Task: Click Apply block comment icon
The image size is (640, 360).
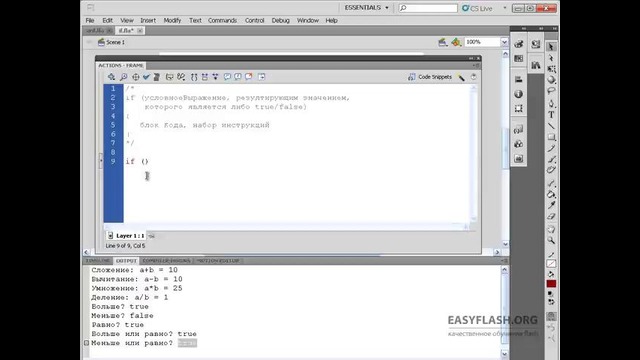Action: (x=227, y=77)
